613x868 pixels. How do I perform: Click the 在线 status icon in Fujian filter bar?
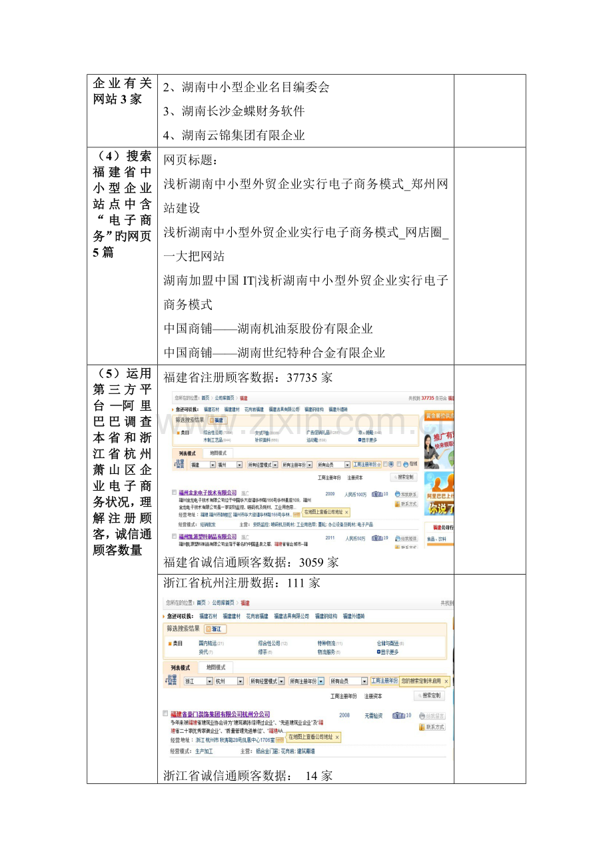[x=406, y=464]
